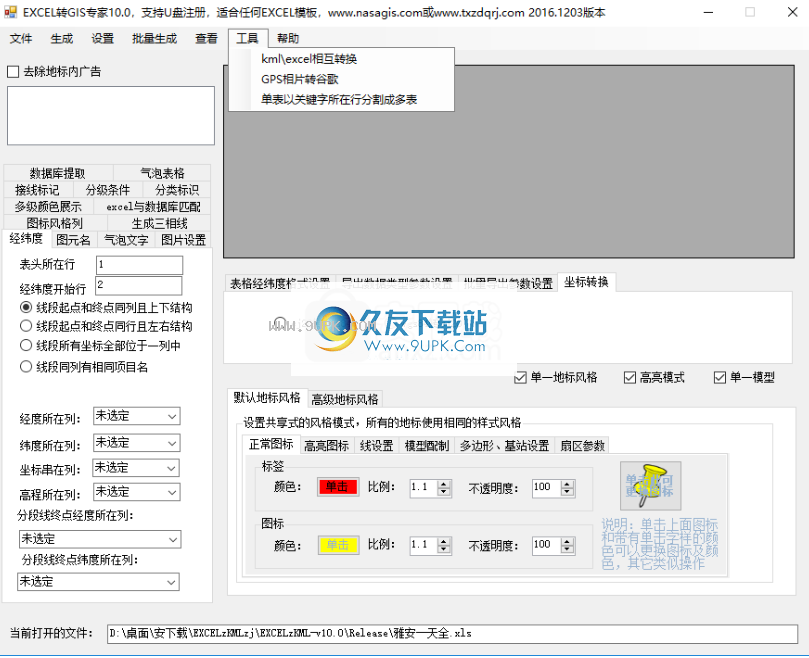
Task: Open 纬度所在列 dropdown
Action: [137, 443]
